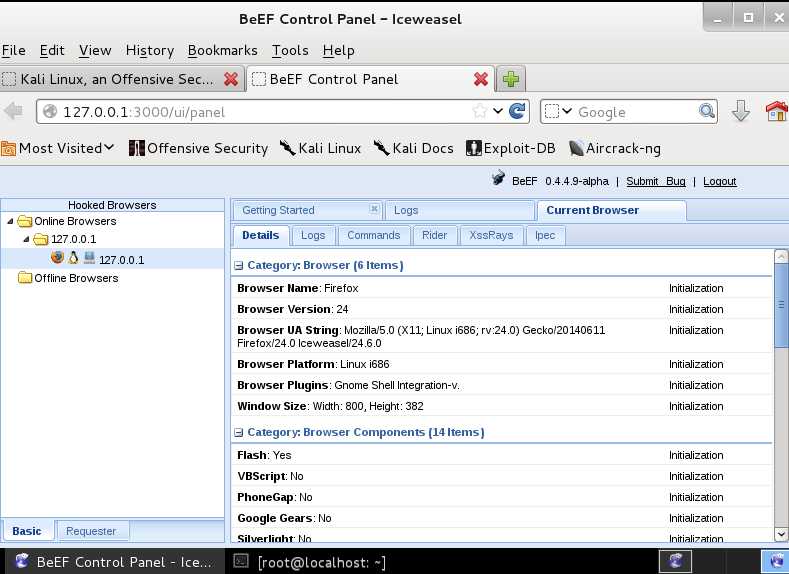Select the Basic tab

pyautogui.click(x=27, y=531)
